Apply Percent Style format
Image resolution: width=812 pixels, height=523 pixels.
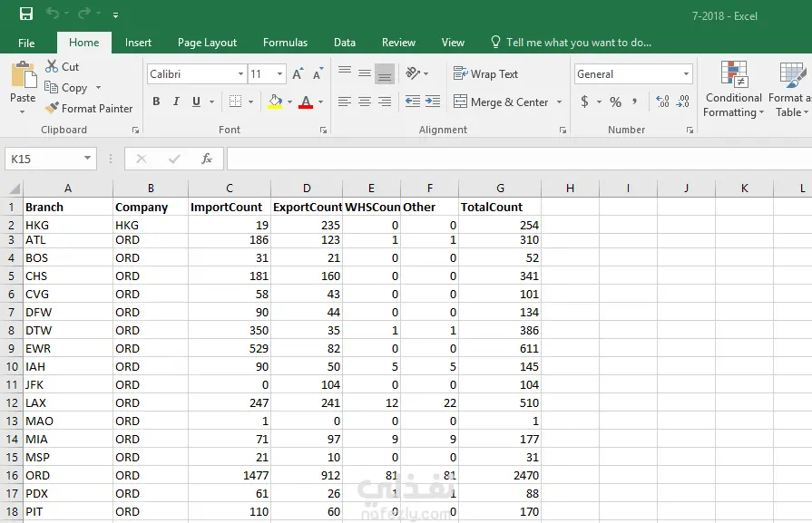tap(615, 102)
